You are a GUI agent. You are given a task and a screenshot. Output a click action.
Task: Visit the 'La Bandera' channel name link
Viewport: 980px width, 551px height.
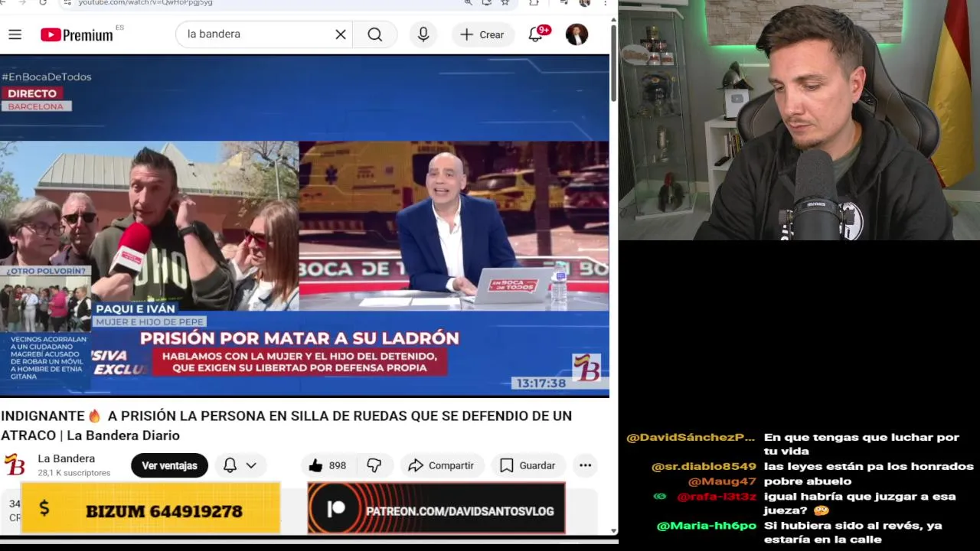[x=67, y=458]
